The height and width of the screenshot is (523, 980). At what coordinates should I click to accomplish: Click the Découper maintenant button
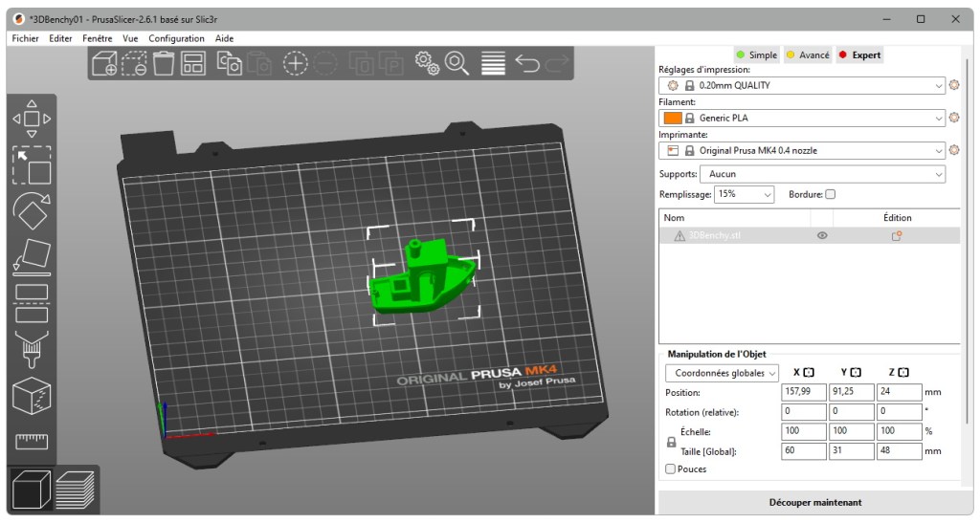pos(815,502)
